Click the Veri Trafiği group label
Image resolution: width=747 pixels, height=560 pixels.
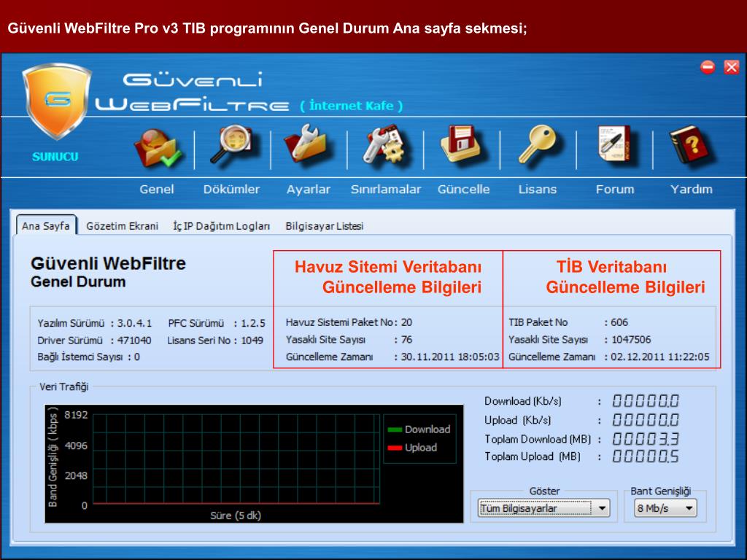tap(64, 386)
